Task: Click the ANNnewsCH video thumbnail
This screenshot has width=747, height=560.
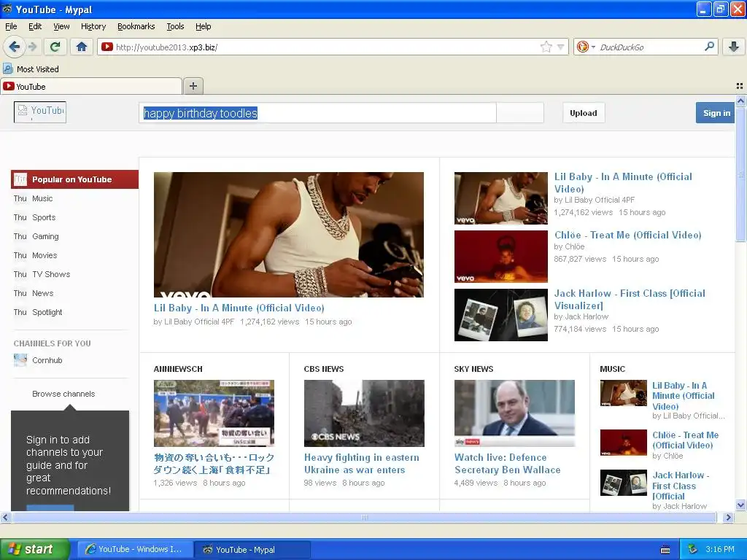Action: pyautogui.click(x=214, y=413)
